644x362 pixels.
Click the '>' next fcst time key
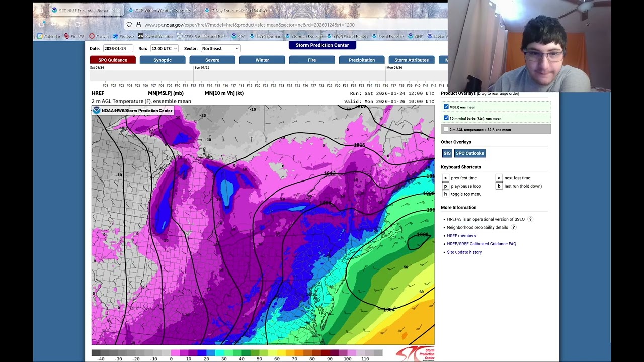tap(499, 178)
